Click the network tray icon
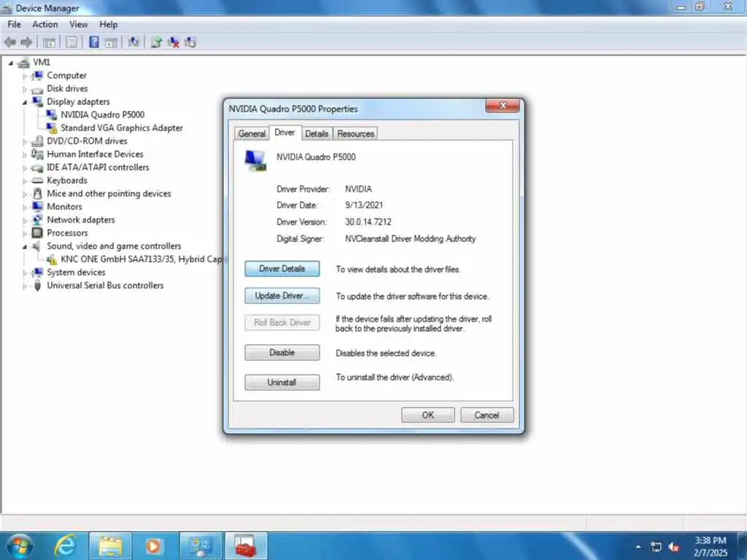Image resolution: width=747 pixels, height=560 pixels. pos(657,547)
